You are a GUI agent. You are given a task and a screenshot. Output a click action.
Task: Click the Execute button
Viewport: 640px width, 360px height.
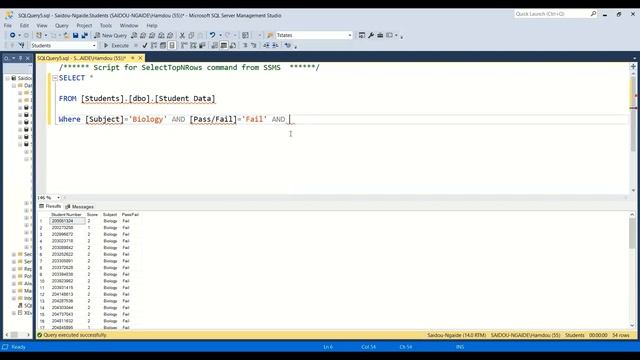click(116, 46)
